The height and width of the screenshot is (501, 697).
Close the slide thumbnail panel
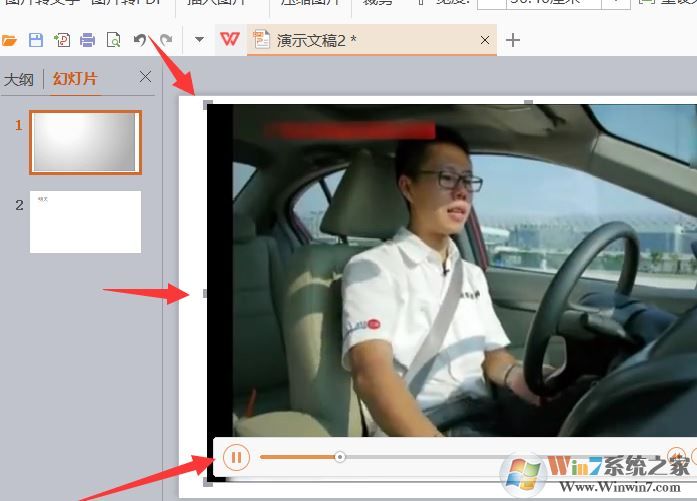(145, 77)
